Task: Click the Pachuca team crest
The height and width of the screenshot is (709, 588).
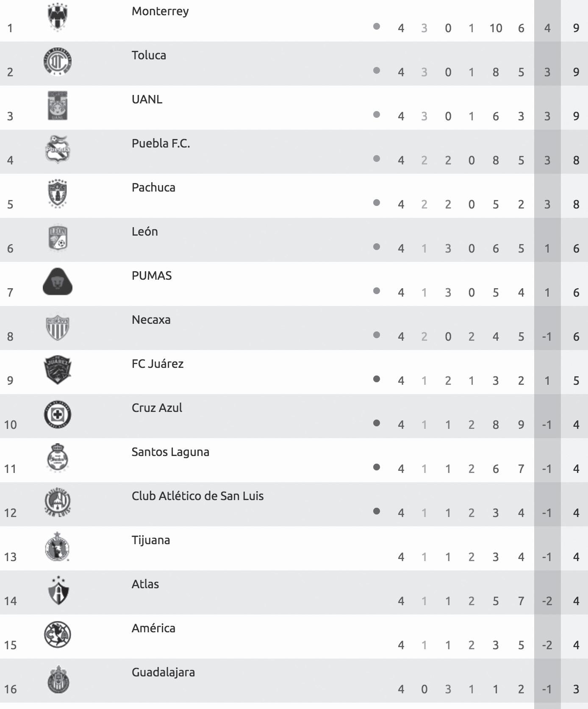Action: click(58, 194)
